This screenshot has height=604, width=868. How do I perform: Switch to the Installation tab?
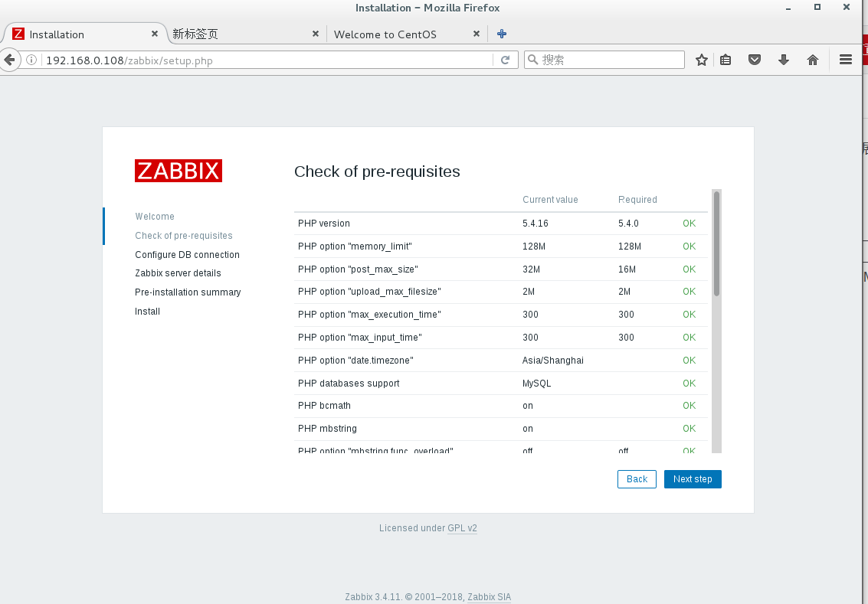(83, 34)
